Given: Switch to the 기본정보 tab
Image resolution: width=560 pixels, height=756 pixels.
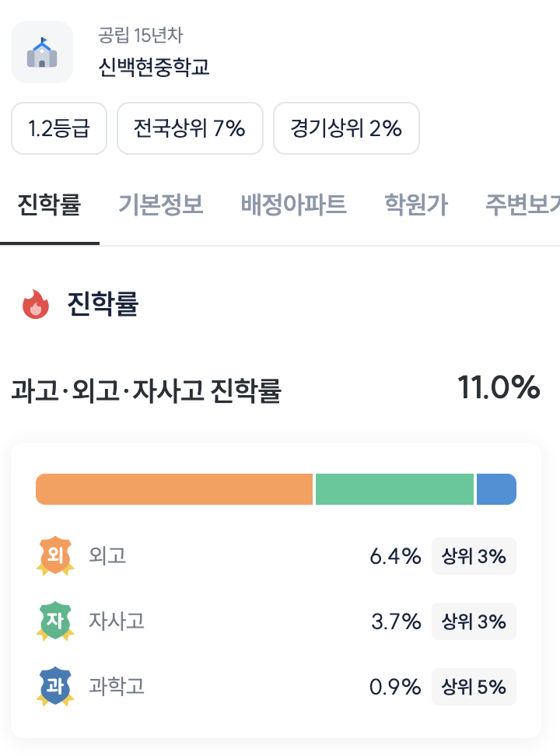Looking at the screenshot, I should click(160, 205).
